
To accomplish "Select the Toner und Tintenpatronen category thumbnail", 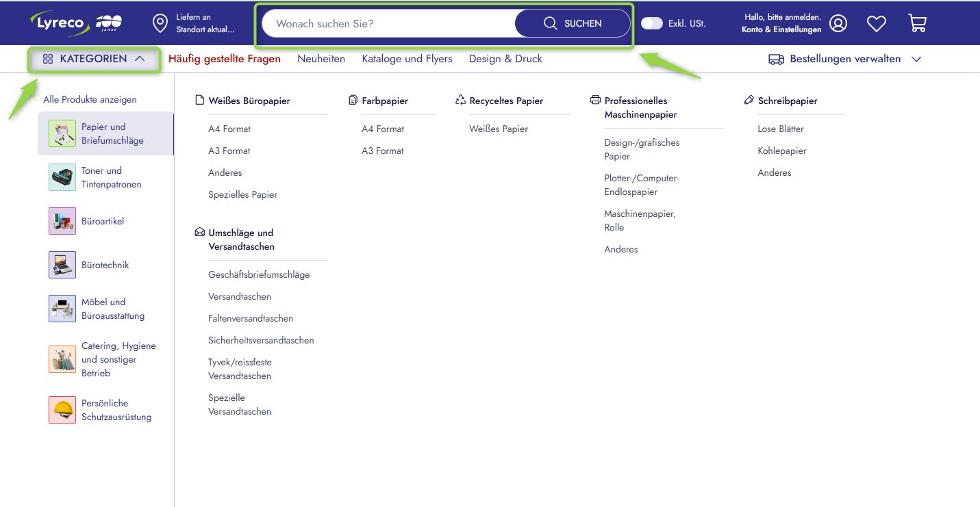I will pos(62,177).
